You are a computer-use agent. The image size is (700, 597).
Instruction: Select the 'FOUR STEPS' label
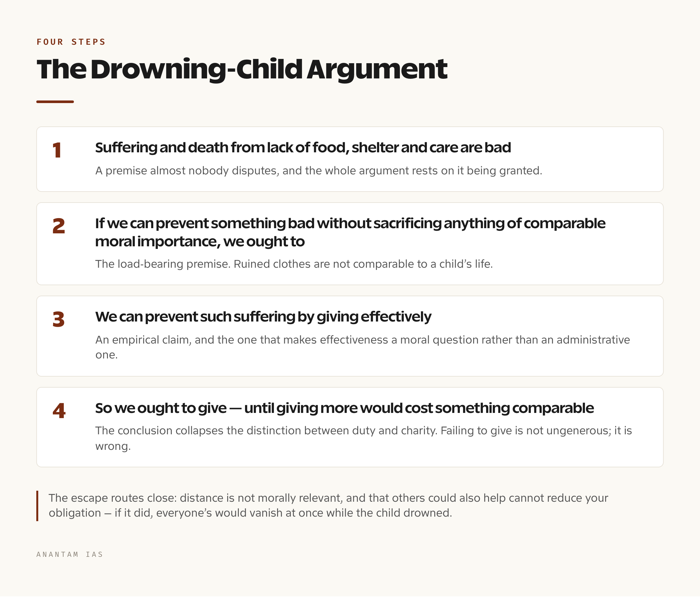pos(71,42)
